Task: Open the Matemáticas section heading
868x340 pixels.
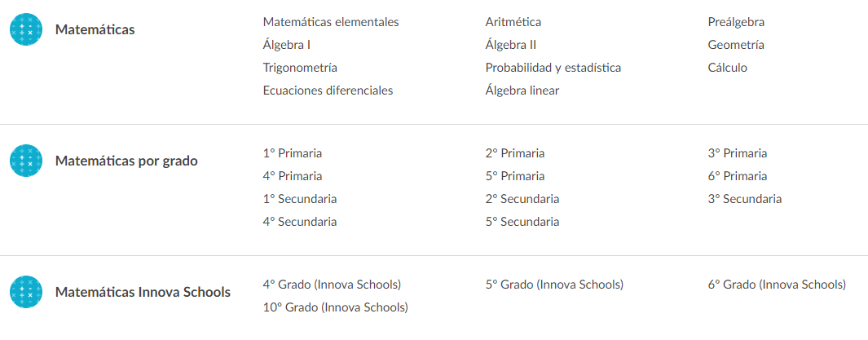Action: (x=95, y=30)
